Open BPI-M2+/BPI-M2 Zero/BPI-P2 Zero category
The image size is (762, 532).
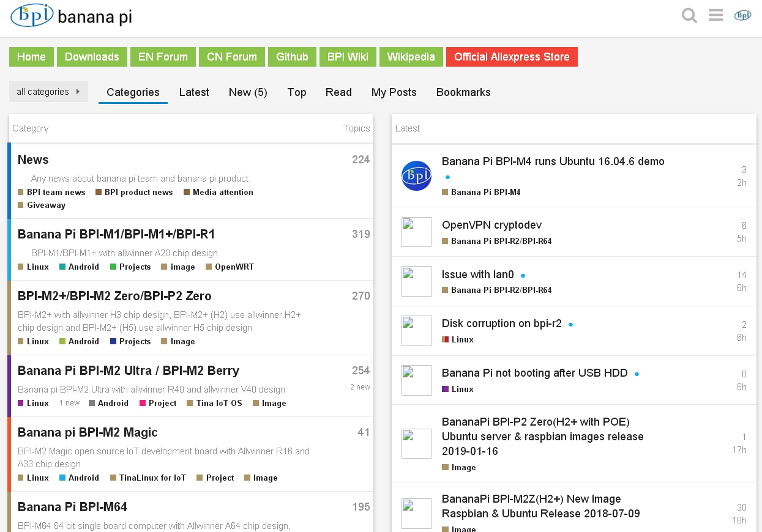[x=114, y=296]
